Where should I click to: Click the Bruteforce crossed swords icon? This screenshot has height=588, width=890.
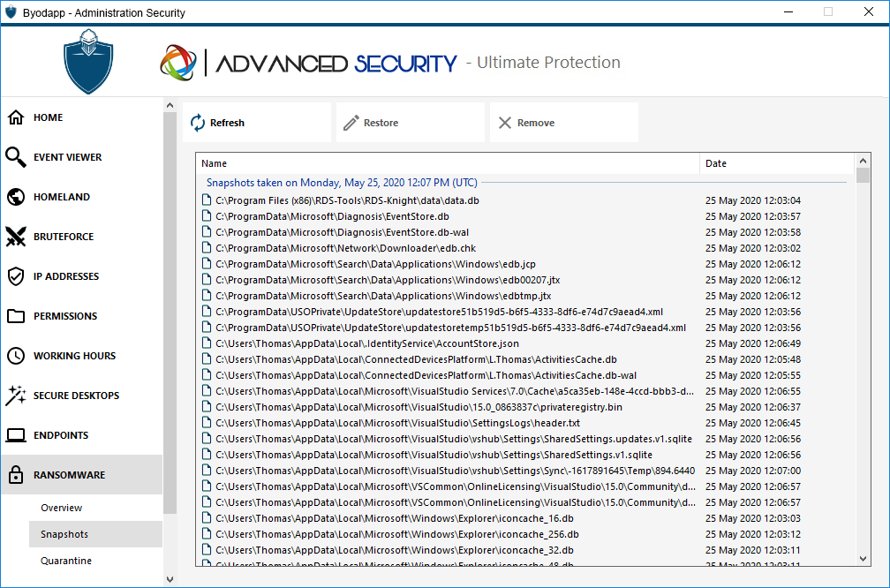tap(16, 237)
